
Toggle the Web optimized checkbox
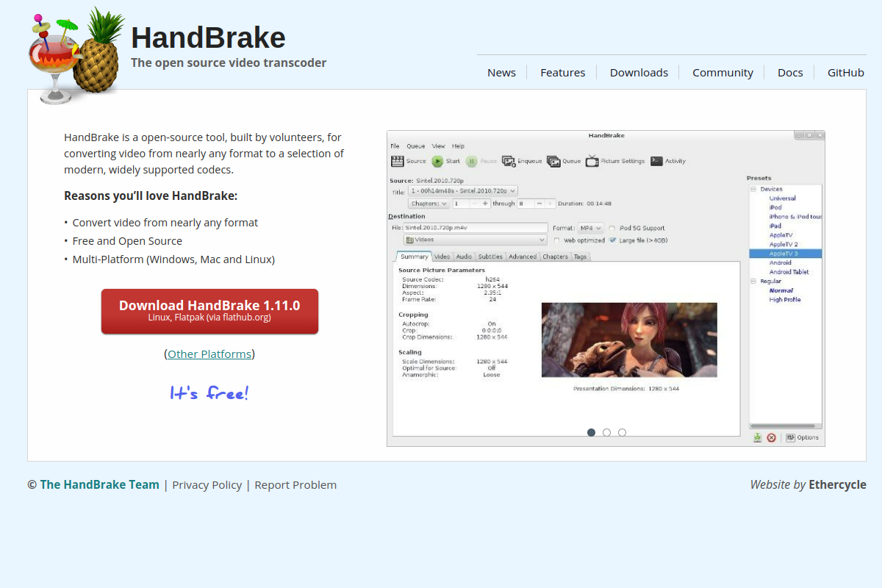(x=556, y=240)
